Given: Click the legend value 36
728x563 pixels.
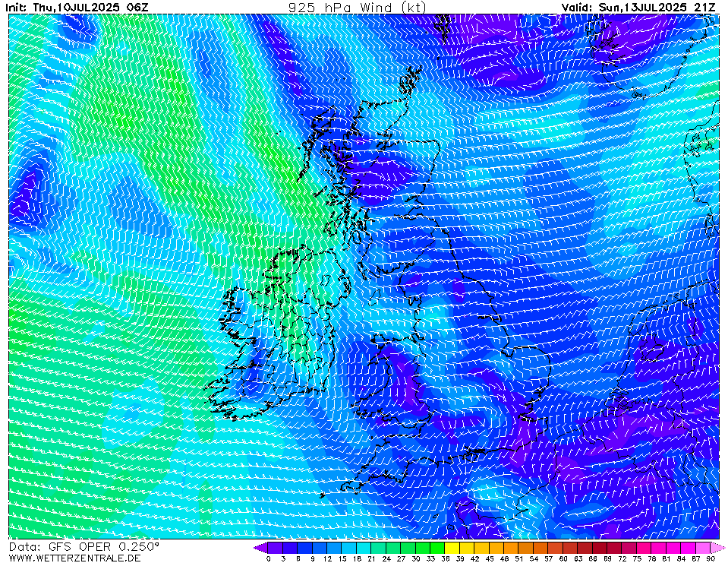Looking at the screenshot, I should 446,558.
